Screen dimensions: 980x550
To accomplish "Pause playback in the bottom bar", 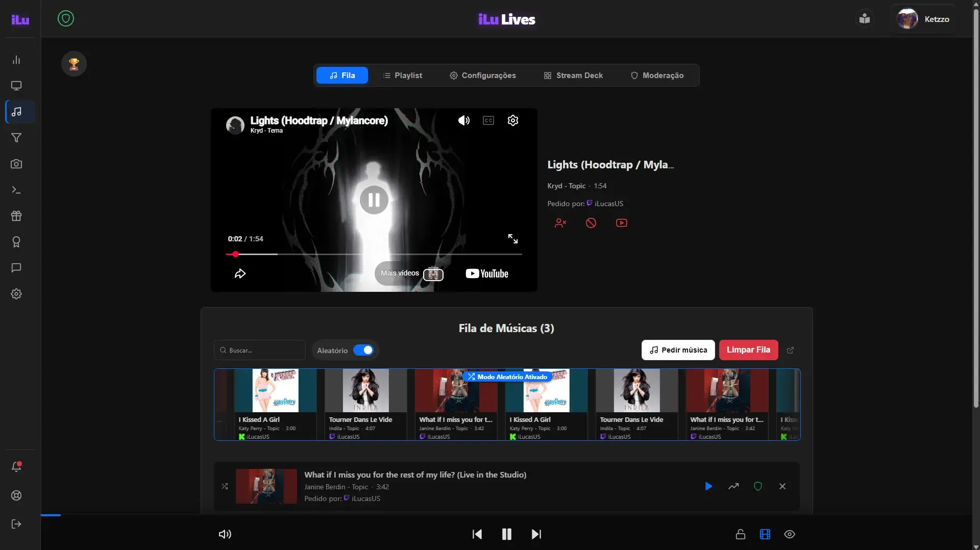I will point(506,534).
